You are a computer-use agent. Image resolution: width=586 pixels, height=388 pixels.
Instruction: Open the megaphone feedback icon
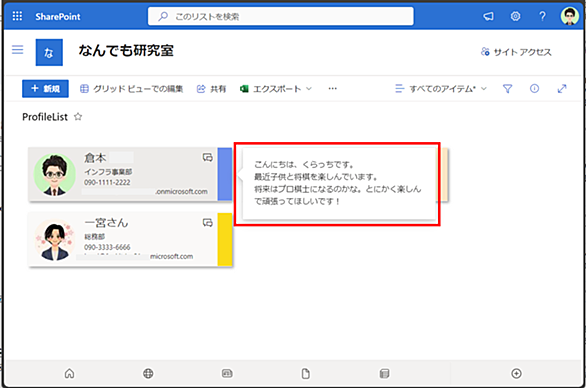488,16
